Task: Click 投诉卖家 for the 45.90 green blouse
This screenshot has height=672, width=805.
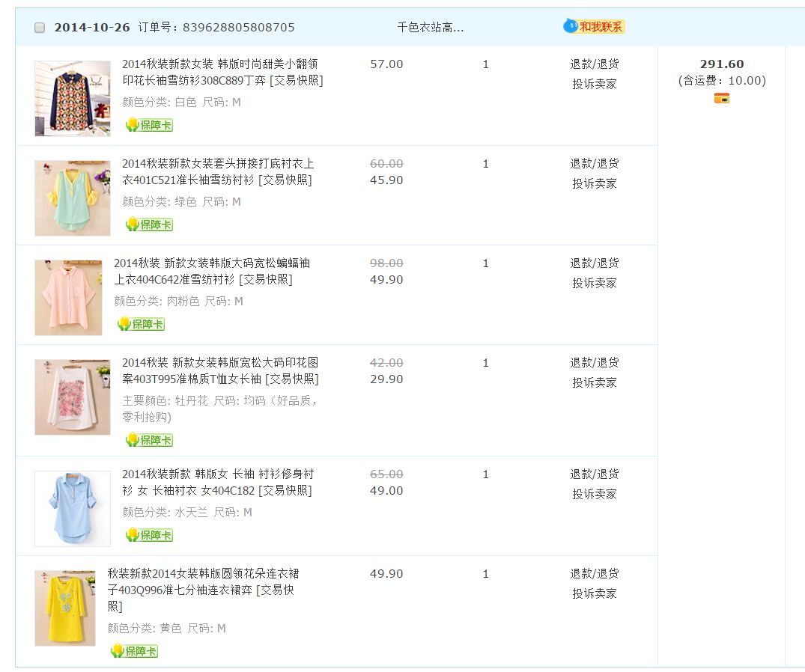Action: pos(594,183)
